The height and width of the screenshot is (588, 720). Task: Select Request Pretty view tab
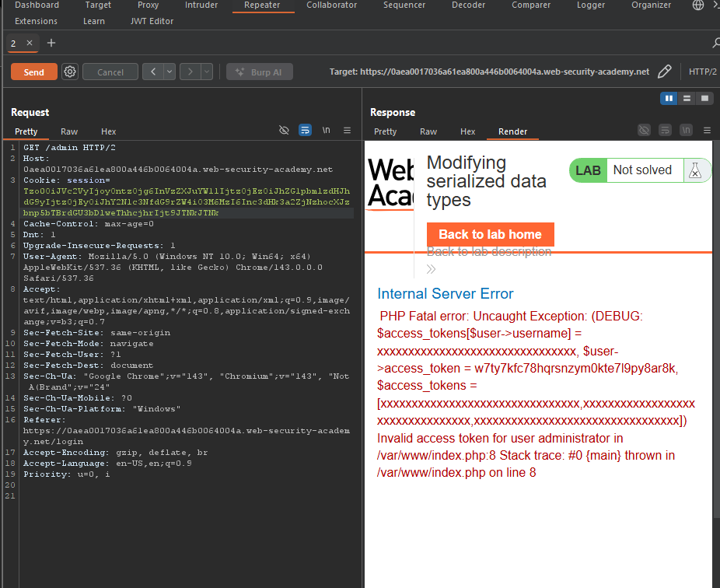pyautogui.click(x=26, y=131)
